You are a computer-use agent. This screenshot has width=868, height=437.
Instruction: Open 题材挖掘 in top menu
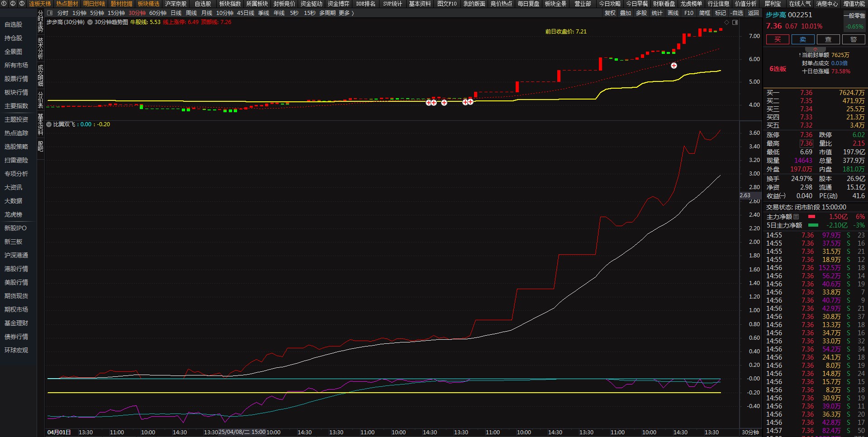[x=122, y=4]
